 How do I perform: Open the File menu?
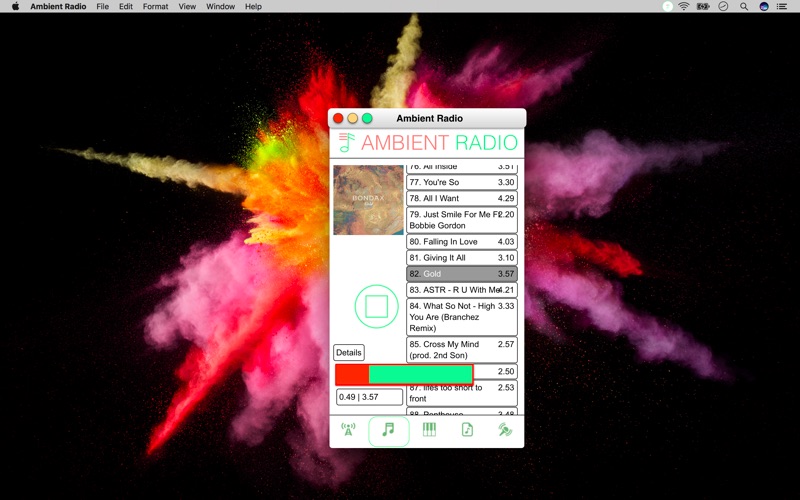(x=103, y=7)
